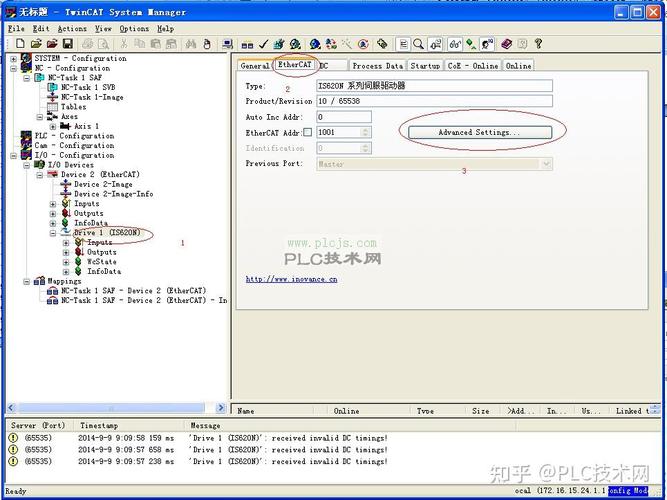Switch to the CoE - Online tab
The image size is (667, 500).
pyautogui.click(x=473, y=66)
